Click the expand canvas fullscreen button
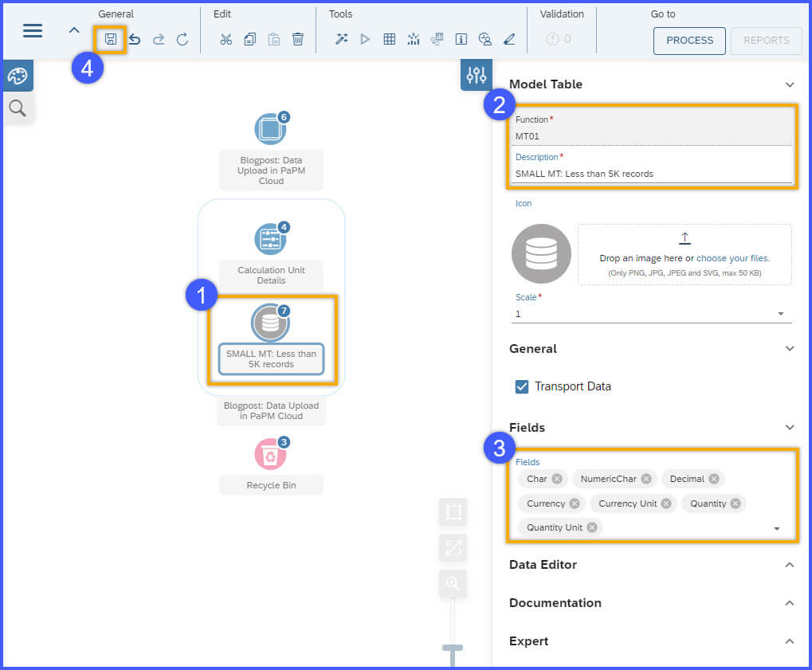 [x=453, y=548]
